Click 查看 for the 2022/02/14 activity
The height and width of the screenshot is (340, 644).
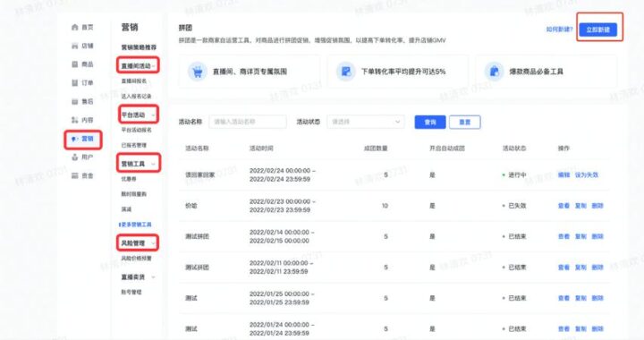pyautogui.click(x=563, y=236)
